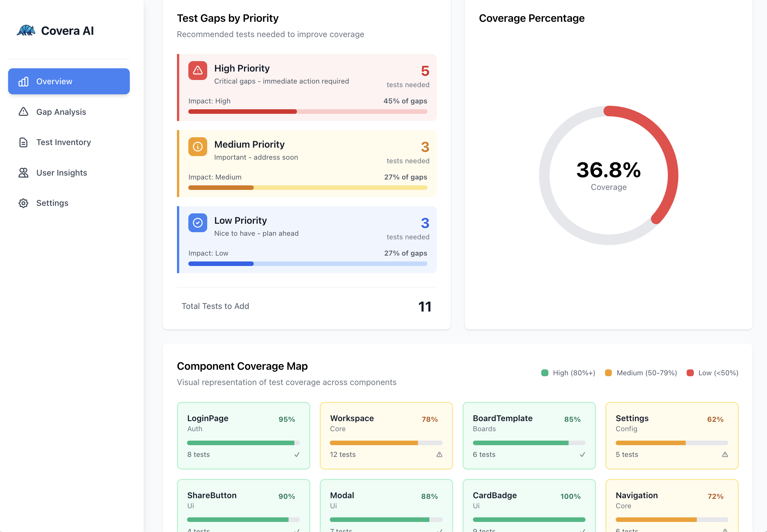
Task: Click the blue Low Priority checkmark icon
Action: click(x=197, y=223)
